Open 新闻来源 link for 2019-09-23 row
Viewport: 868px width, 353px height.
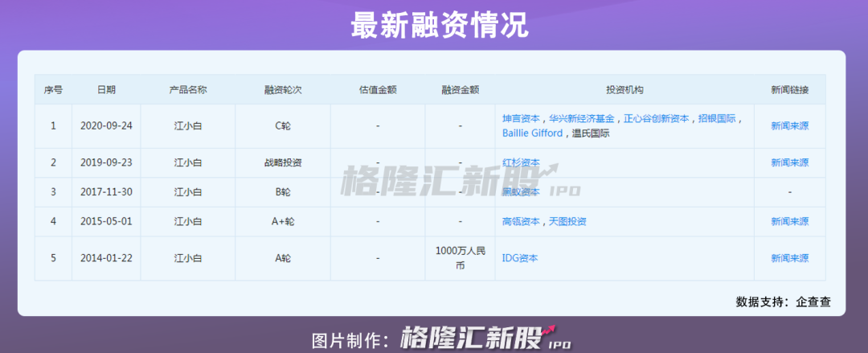pos(789,162)
